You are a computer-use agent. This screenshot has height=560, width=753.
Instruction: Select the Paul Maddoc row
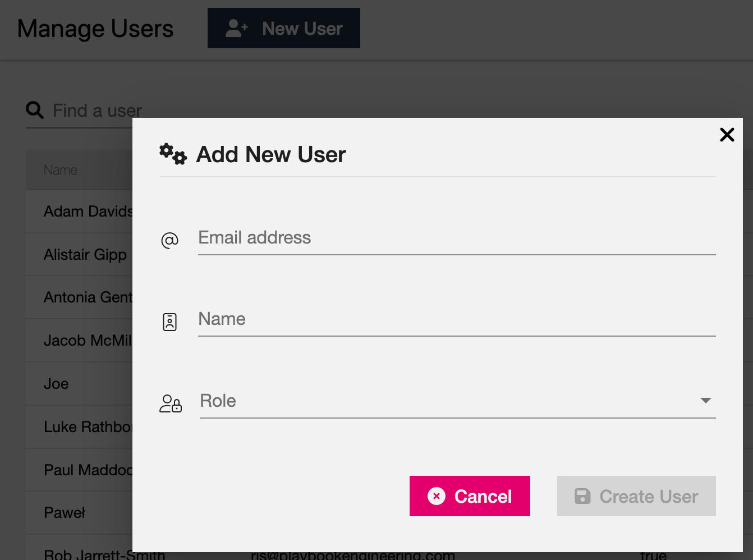coord(79,470)
